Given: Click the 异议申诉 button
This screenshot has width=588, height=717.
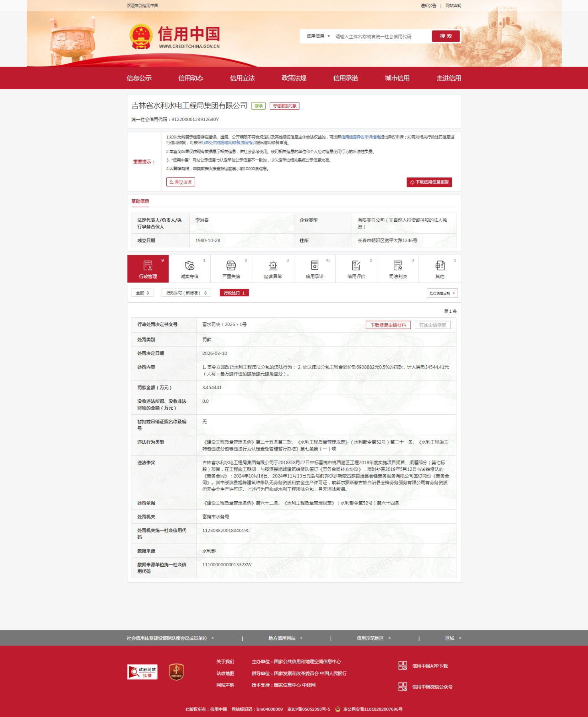Looking at the screenshot, I should [181, 182].
